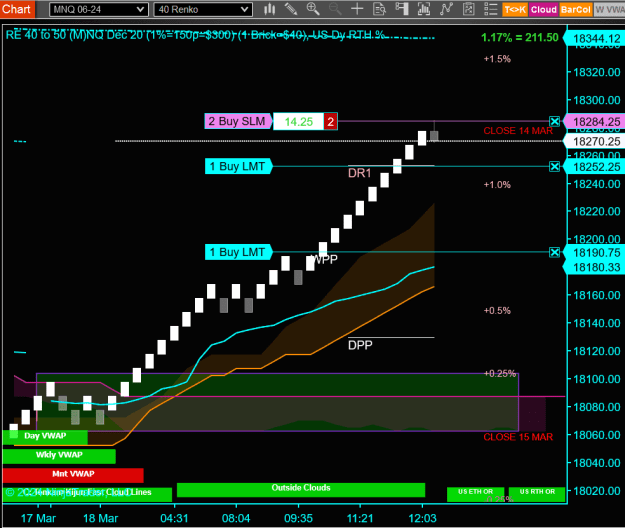Click the 18344.12 price marker
Viewport: 625px width, 528px height.
[x=595, y=38]
